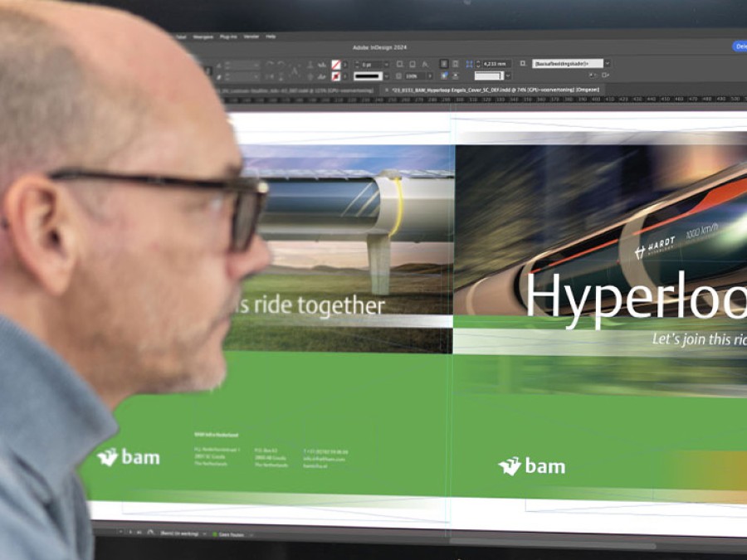Close the Hyperloop cover document tab
Viewport: 747px width, 560px height.
tap(386, 90)
